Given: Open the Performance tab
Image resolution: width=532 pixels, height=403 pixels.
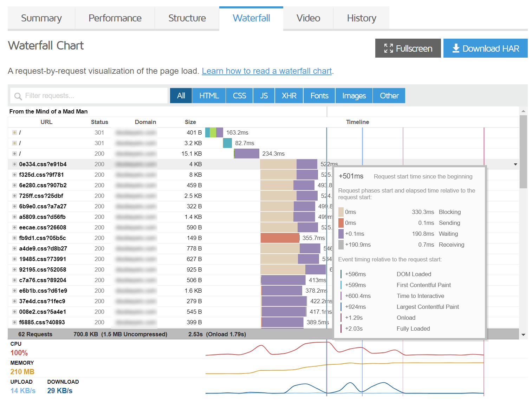Looking at the screenshot, I should click(x=115, y=18).
